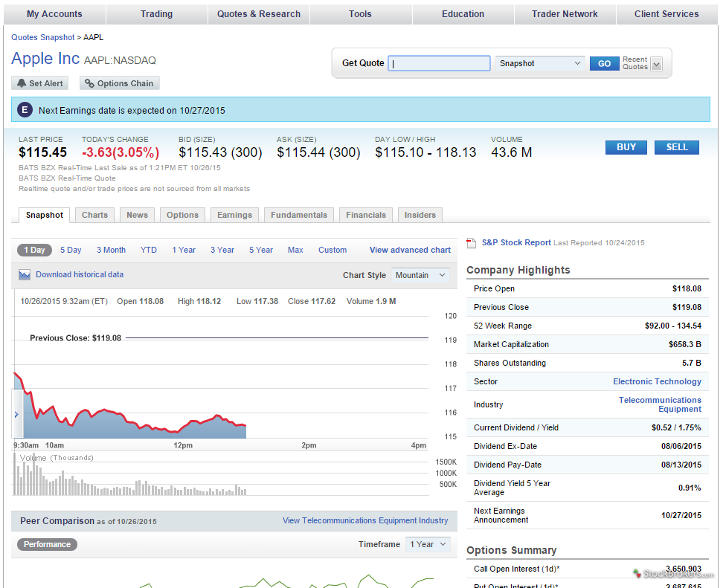Click the Previous Close line in chart
The width and height of the screenshot is (726, 588).
pos(277,338)
